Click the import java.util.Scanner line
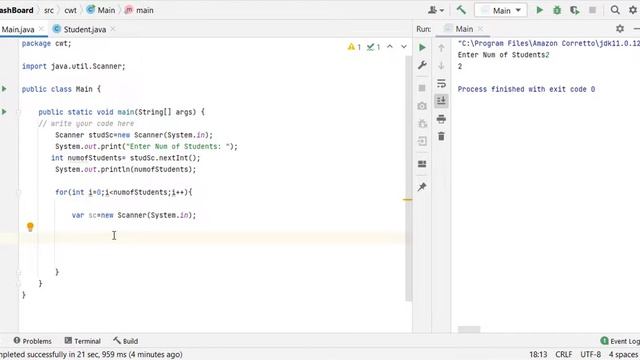The width and height of the screenshot is (640, 360). 73,66
